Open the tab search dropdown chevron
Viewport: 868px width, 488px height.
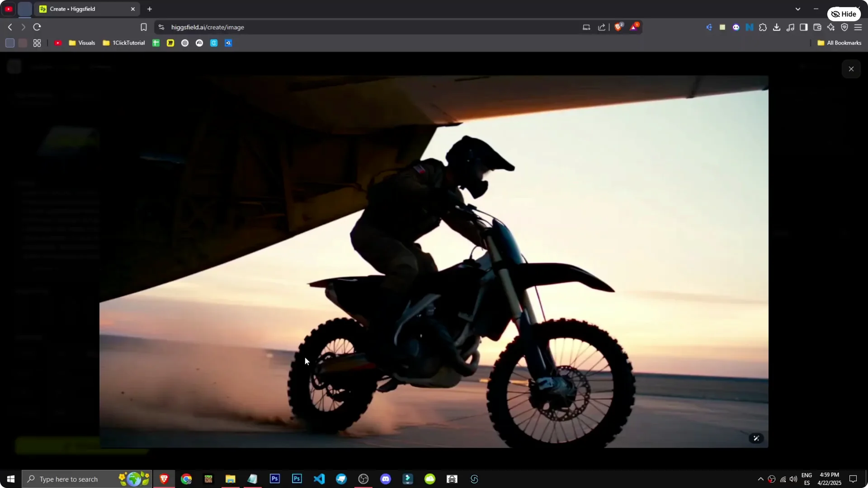click(798, 9)
